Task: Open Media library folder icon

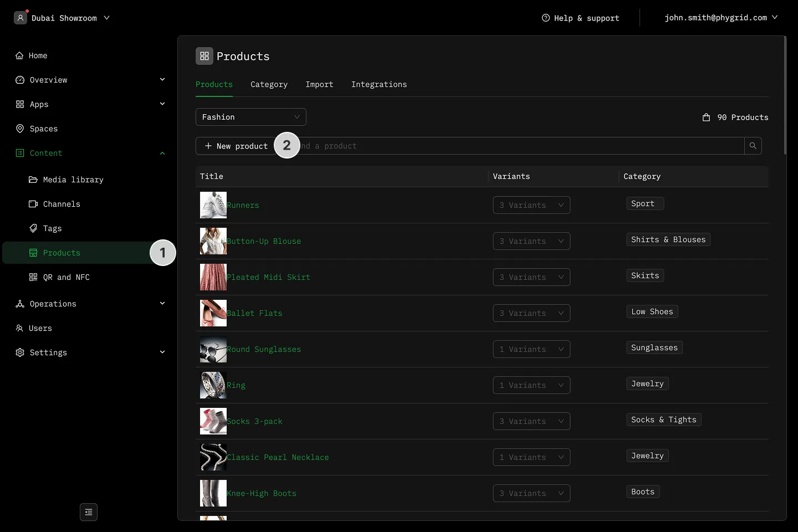Action: click(x=33, y=180)
